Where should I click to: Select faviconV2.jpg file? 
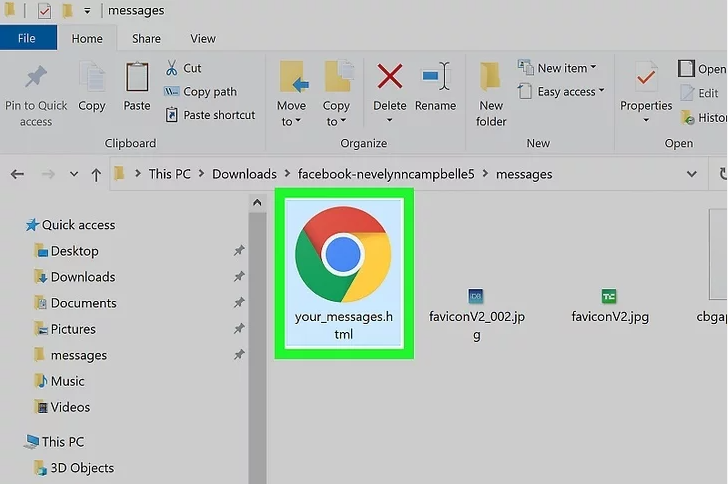click(x=610, y=306)
